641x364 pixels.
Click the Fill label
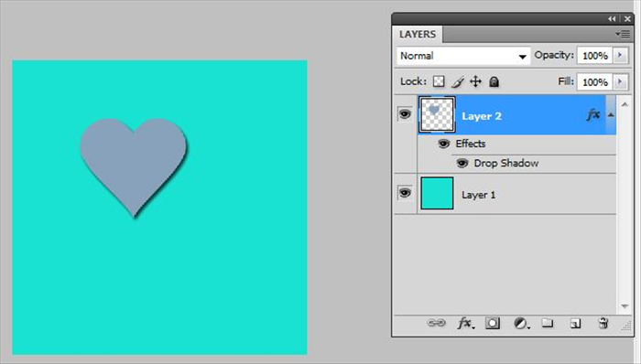pos(566,81)
